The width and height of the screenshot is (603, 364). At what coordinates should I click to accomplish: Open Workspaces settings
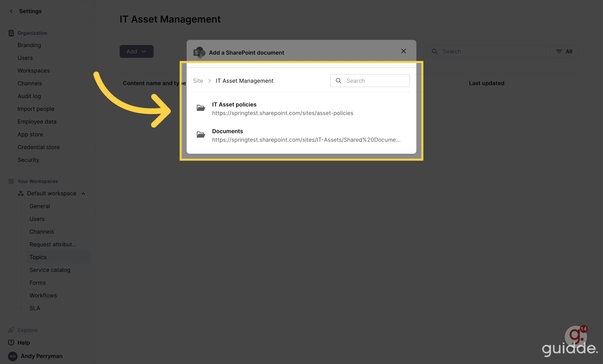[x=33, y=70]
